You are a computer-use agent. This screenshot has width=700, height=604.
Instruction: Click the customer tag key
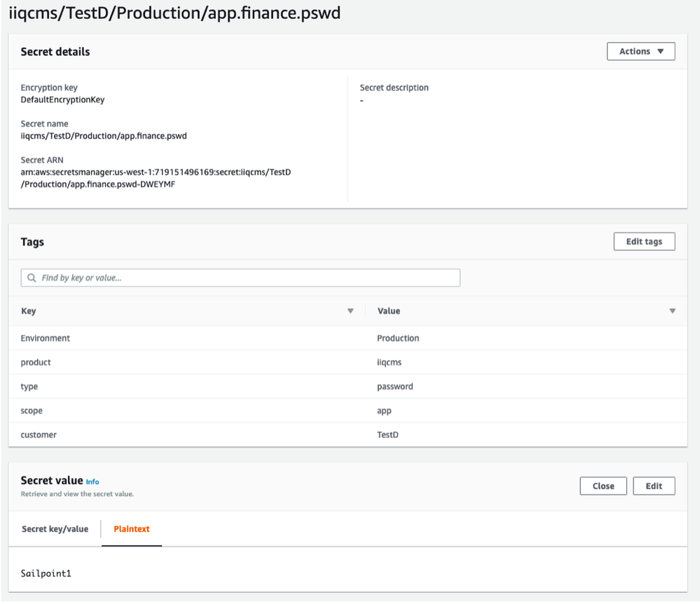pyautogui.click(x=39, y=435)
